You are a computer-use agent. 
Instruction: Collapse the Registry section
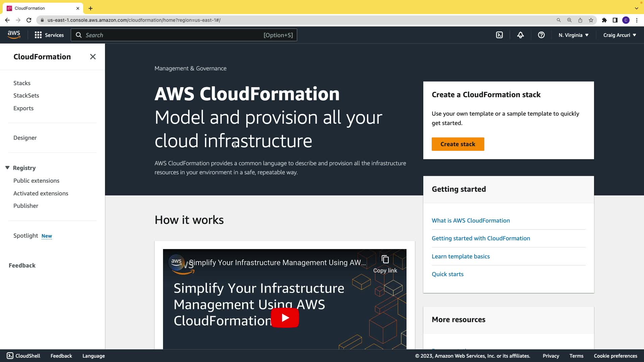tap(7, 168)
